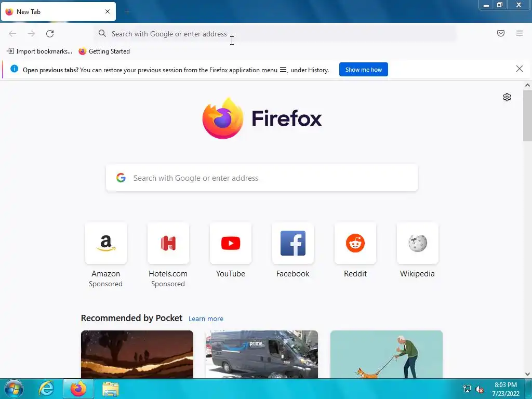The height and width of the screenshot is (399, 532).
Task: Go forward using the forward arrow
Action: coord(31,34)
